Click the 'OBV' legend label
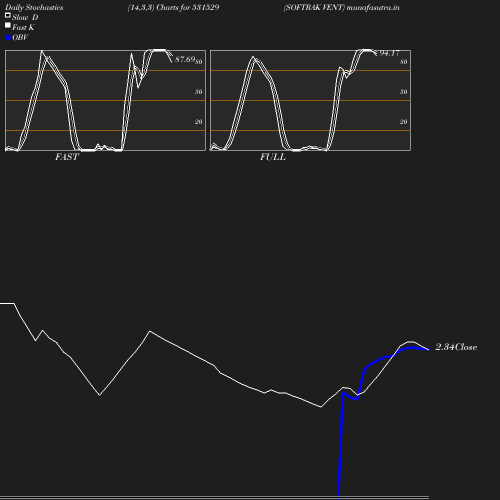This screenshot has width=500, height=500. pyautogui.click(x=20, y=37)
